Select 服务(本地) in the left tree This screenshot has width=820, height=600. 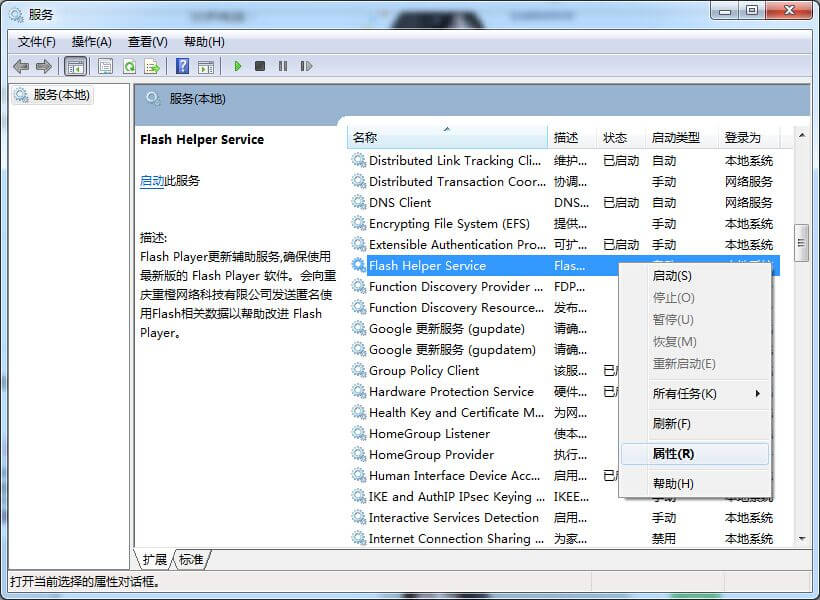pyautogui.click(x=61, y=95)
